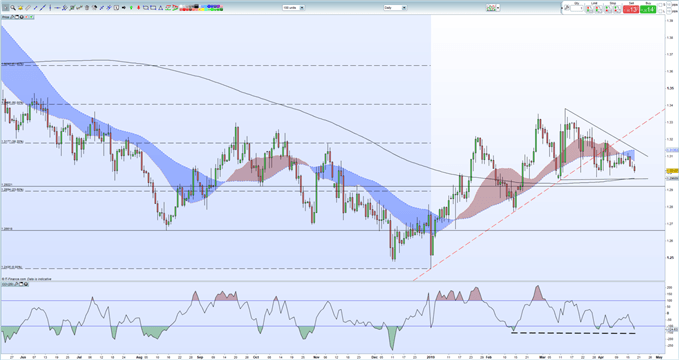Pick the trash can delete tool

(x=87, y=7)
